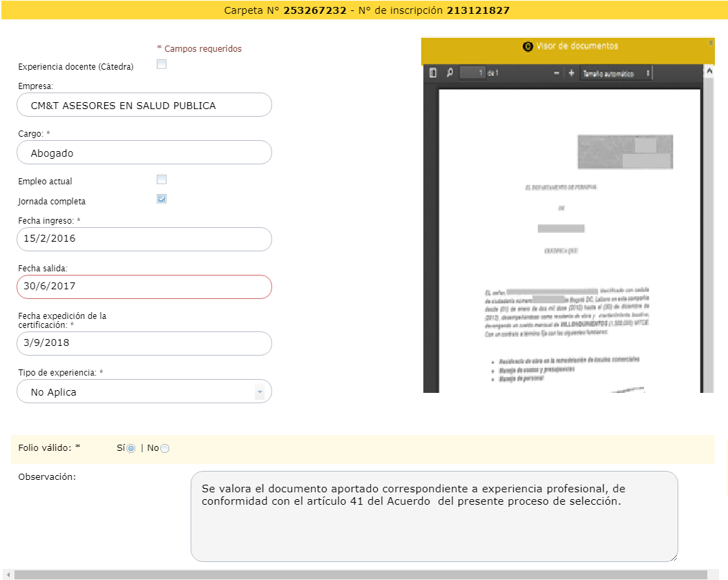Close the document viewer panel

tap(711, 43)
